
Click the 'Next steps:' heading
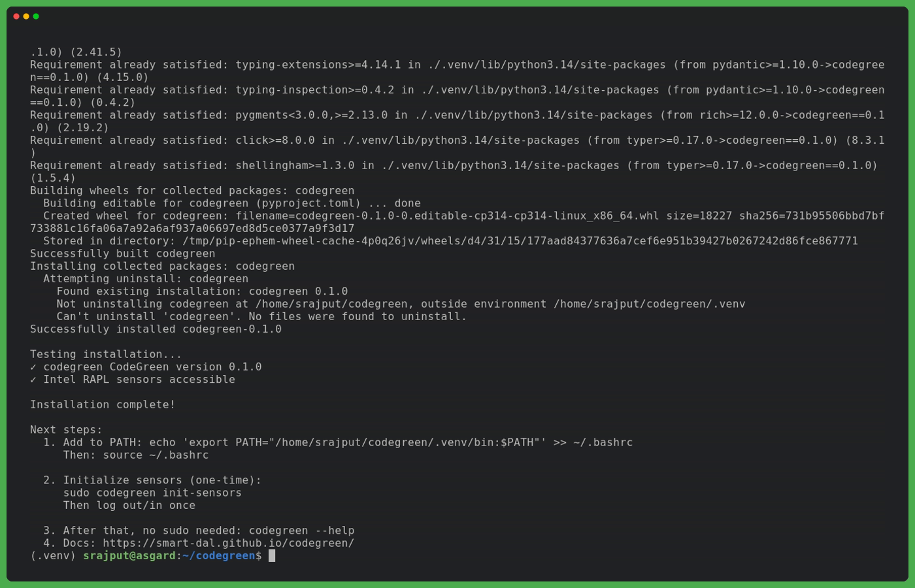click(66, 430)
